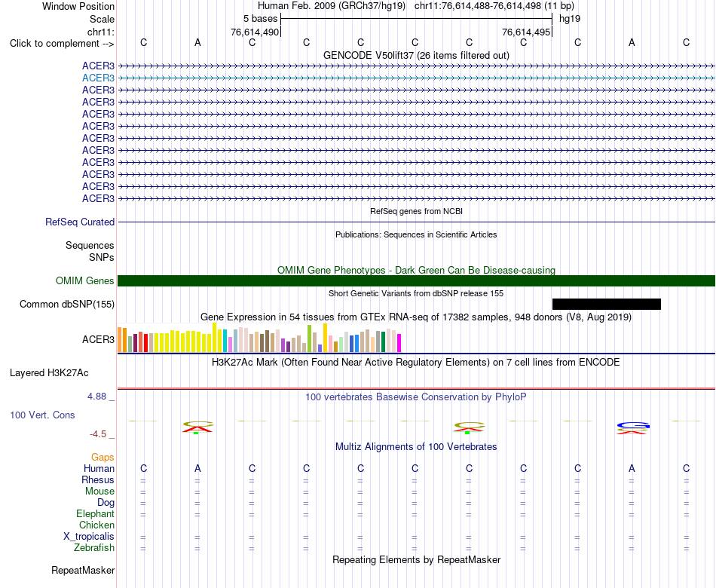
Task: Click the hg19 label beside scale bar
Action: tap(570, 19)
